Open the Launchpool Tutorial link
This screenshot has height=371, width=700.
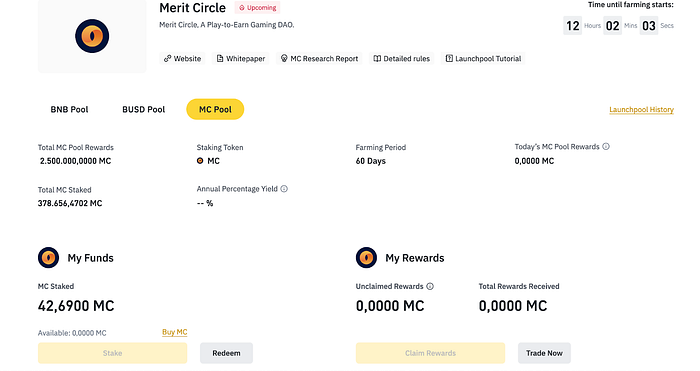click(x=483, y=58)
